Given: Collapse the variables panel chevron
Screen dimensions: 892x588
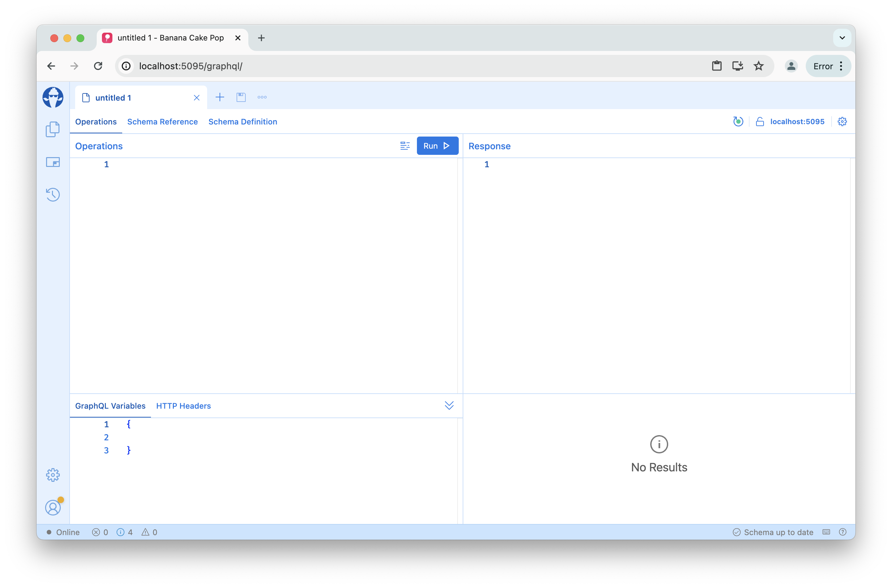Looking at the screenshot, I should point(449,405).
